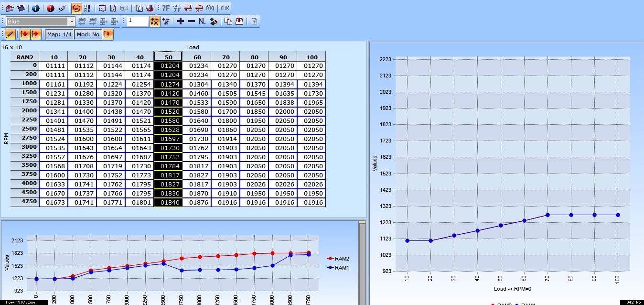The image size is (644, 305).
Task: Open the blue info icon
Action: (36, 8)
